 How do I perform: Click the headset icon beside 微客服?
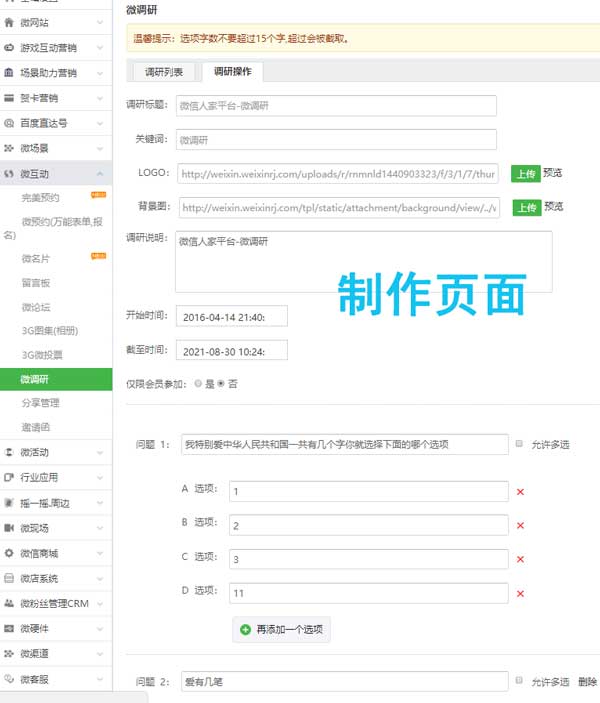click(x=9, y=679)
